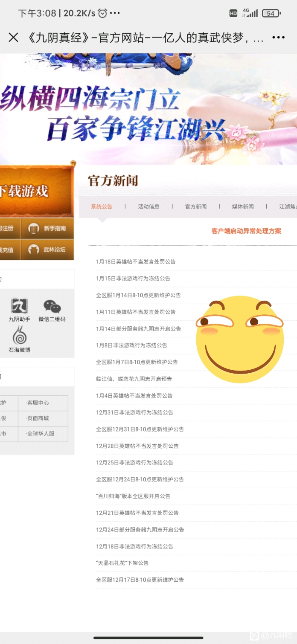Open the 石海微博 spiral icon

[20, 340]
